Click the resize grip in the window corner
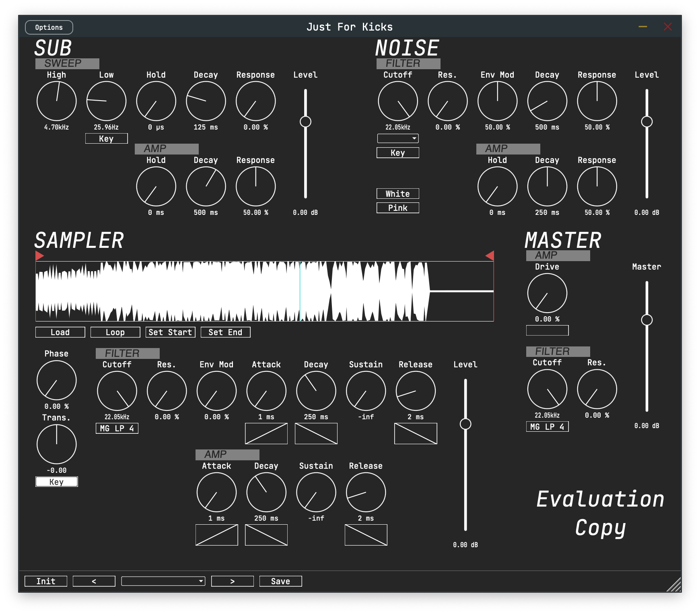The width and height of the screenshot is (700, 614). click(x=675, y=585)
